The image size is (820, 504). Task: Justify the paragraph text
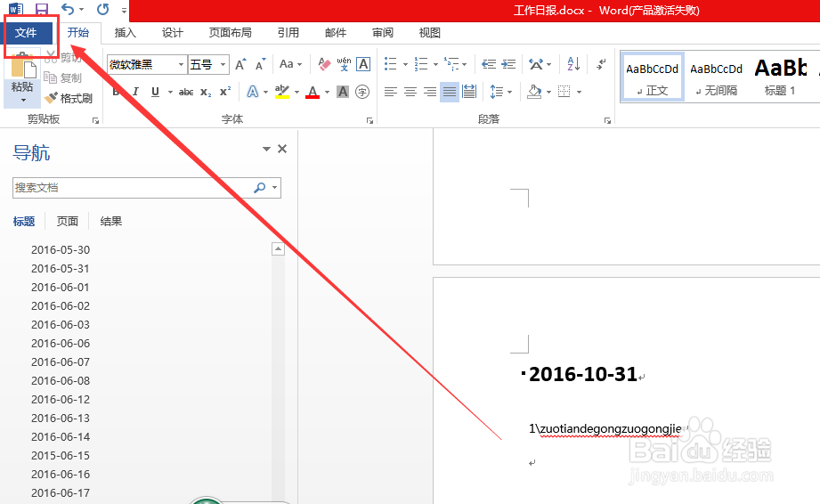450,92
